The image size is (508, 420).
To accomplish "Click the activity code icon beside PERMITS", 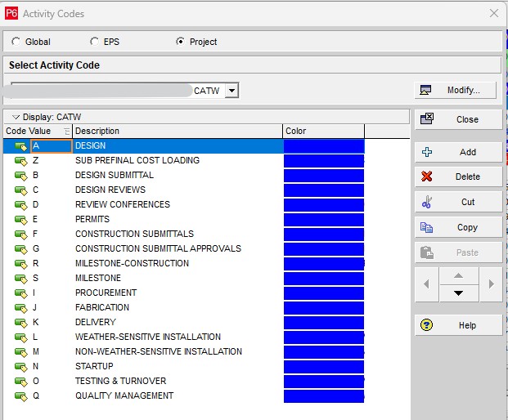I will (x=21, y=220).
